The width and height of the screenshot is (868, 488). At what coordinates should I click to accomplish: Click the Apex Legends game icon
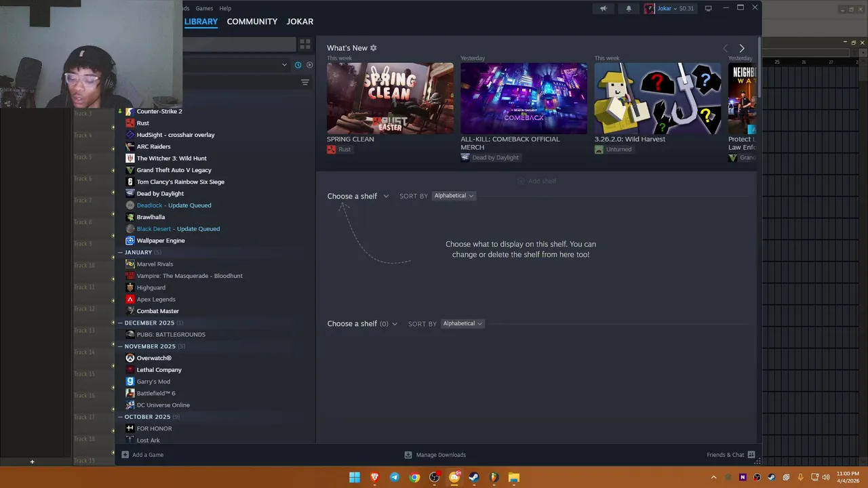click(x=130, y=299)
